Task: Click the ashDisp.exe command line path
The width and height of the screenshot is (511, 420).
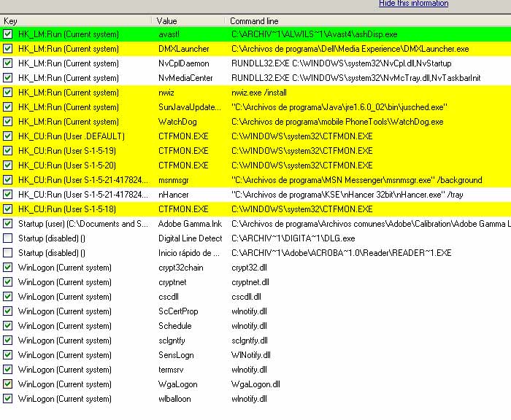Action: pyautogui.click(x=315, y=34)
